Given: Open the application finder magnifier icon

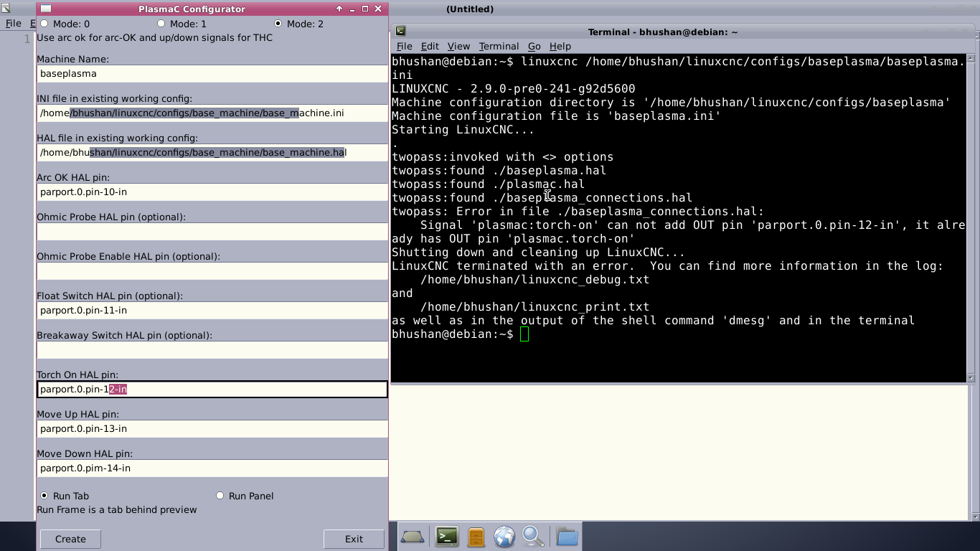Looking at the screenshot, I should tap(533, 537).
